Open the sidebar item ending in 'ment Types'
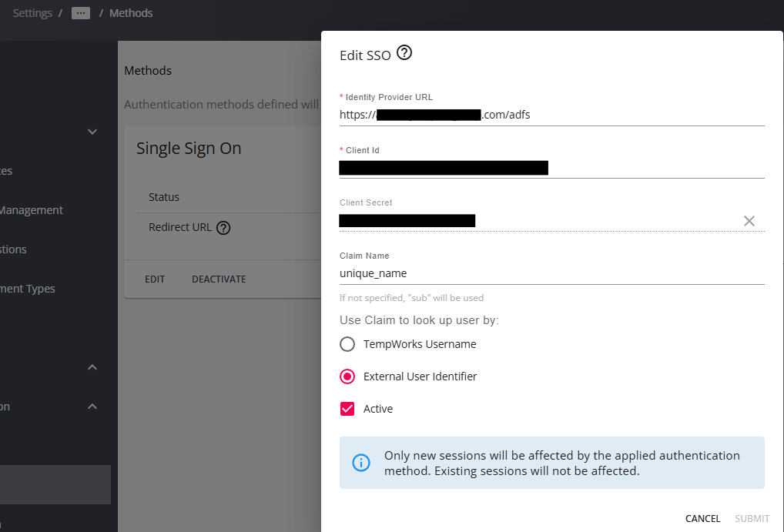 click(28, 289)
